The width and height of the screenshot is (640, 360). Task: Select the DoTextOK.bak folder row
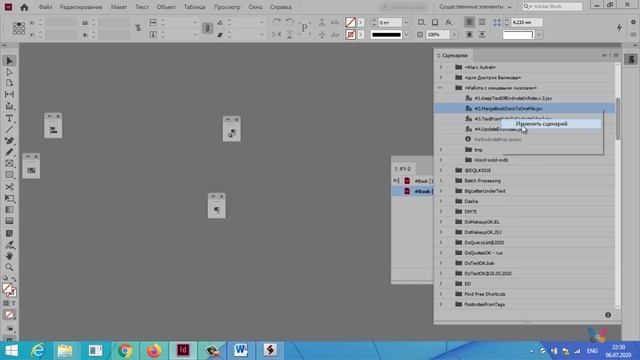tap(524, 263)
